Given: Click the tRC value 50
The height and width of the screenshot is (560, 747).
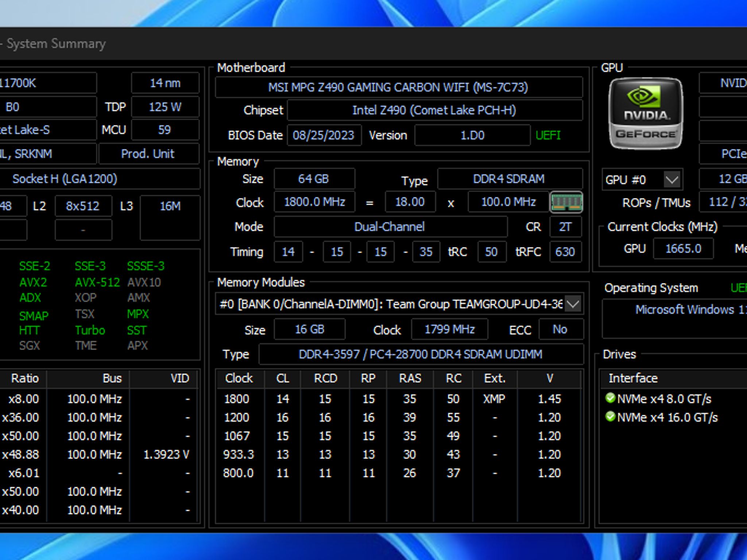Looking at the screenshot, I should click(x=492, y=252).
